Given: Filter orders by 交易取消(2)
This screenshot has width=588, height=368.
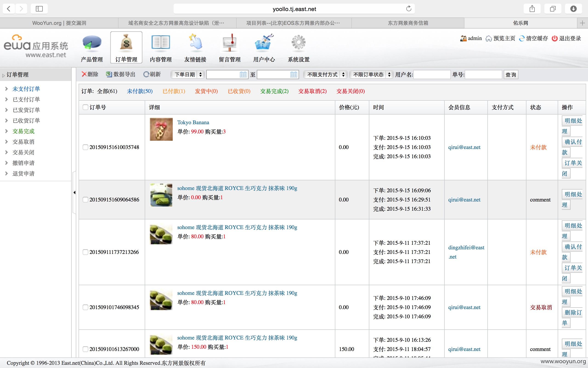Looking at the screenshot, I should click(312, 91).
